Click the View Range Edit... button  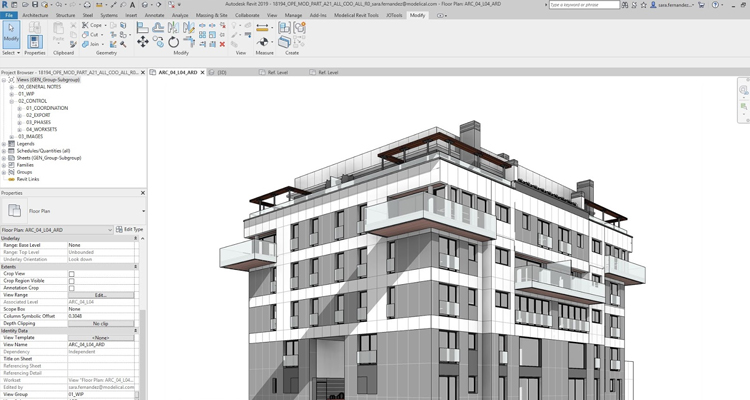101,295
